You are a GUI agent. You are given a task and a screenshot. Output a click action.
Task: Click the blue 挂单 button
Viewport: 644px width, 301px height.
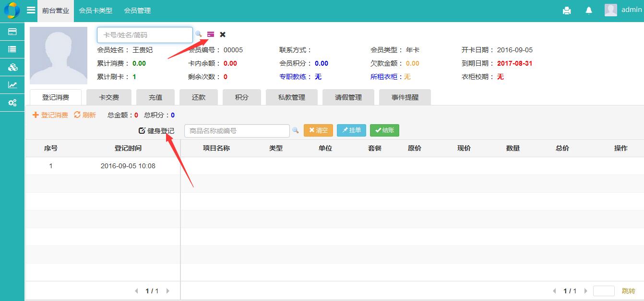pos(351,130)
